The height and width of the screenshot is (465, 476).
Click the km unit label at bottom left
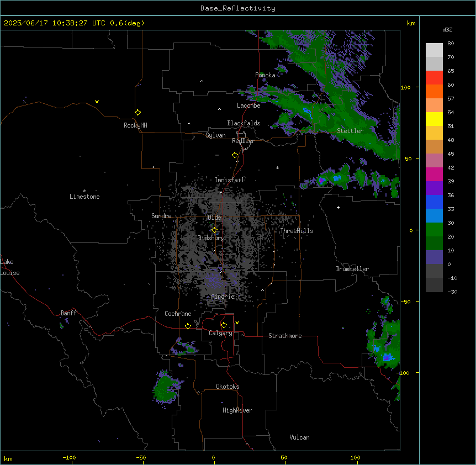[x=8, y=459]
